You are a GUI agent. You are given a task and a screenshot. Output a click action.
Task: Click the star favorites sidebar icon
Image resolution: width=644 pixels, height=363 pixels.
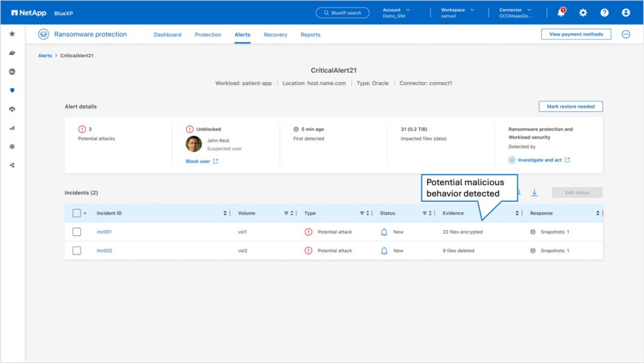[x=12, y=33]
